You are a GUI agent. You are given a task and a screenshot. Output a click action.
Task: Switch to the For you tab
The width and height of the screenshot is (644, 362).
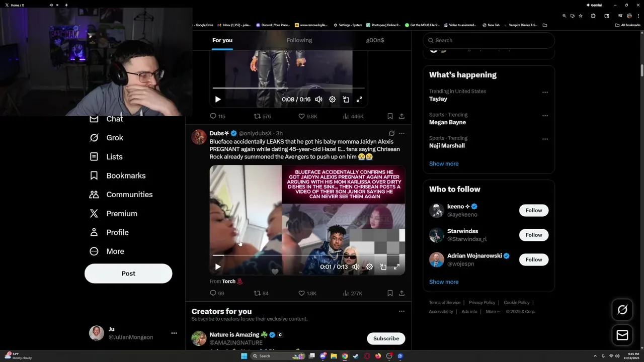pyautogui.click(x=222, y=40)
